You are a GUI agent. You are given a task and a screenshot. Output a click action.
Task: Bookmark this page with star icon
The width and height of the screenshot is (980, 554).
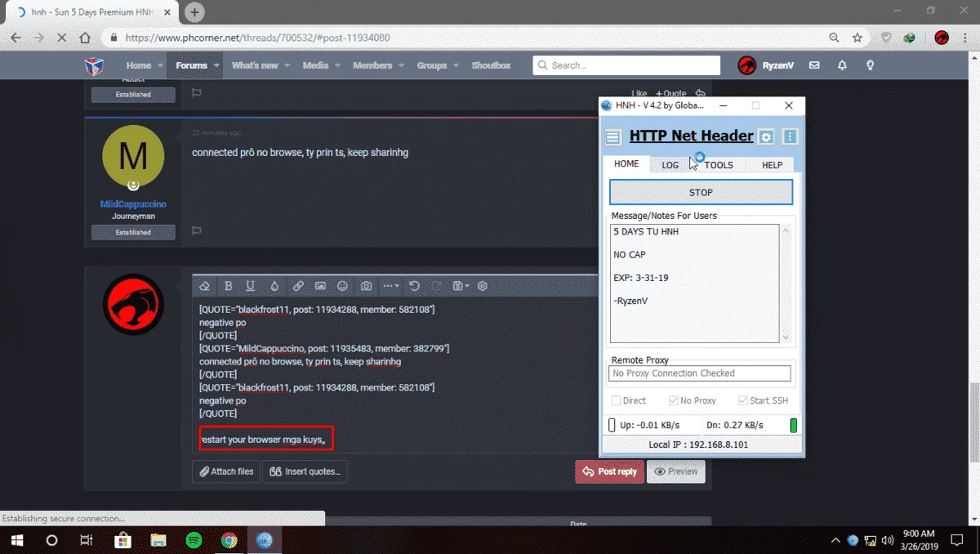coord(857,38)
